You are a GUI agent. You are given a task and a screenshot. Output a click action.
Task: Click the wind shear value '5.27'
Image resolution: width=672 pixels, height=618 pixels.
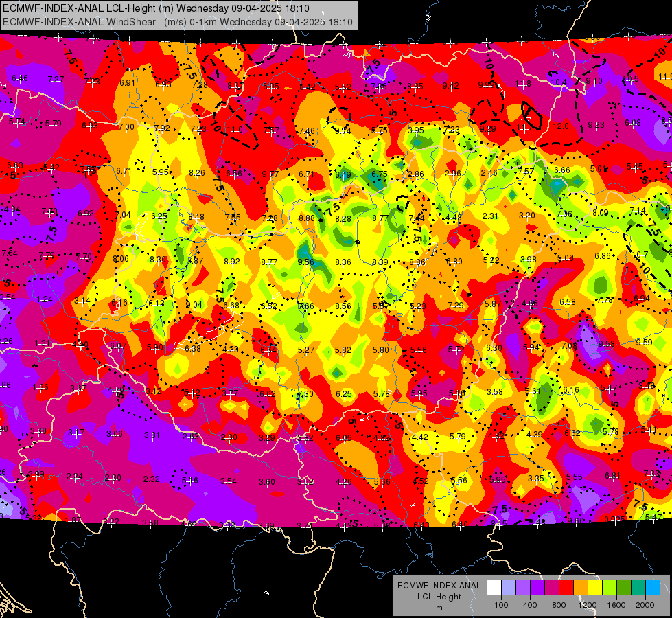point(306,350)
